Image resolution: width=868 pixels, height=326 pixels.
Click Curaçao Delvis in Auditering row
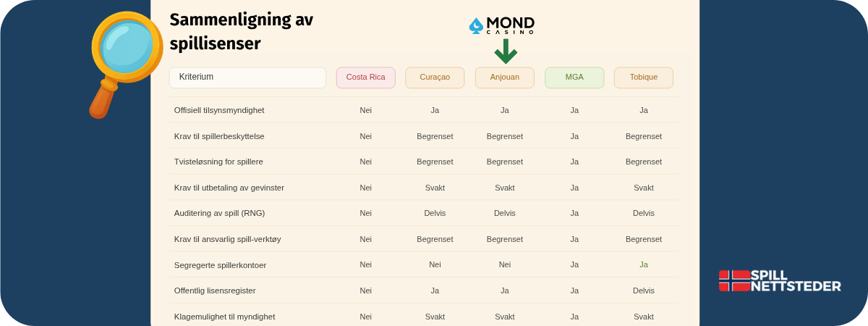point(435,213)
